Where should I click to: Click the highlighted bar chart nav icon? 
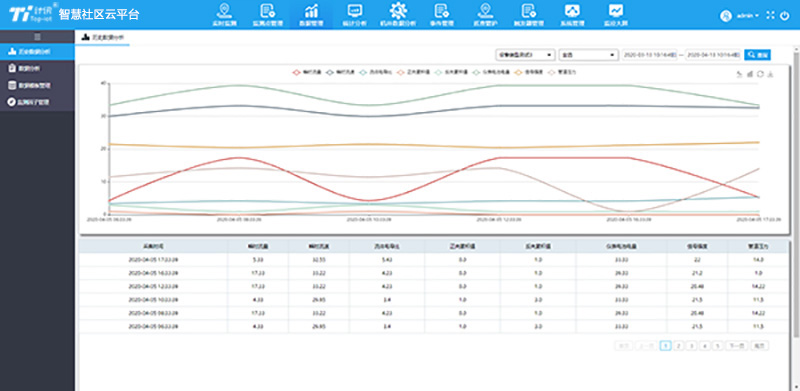(311, 14)
